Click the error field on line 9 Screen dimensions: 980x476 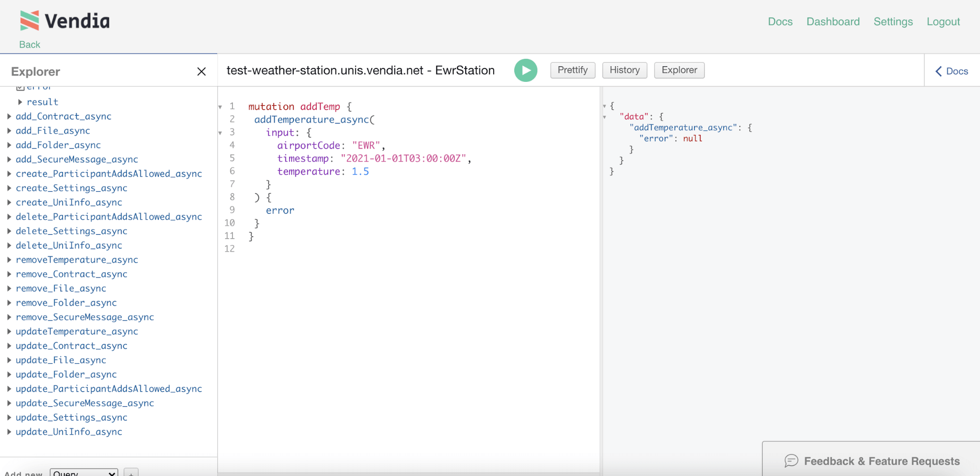tap(280, 210)
